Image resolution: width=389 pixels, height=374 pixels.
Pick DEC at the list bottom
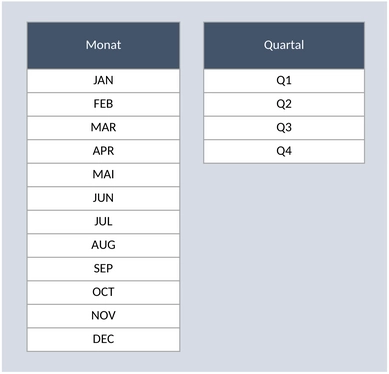(x=103, y=339)
